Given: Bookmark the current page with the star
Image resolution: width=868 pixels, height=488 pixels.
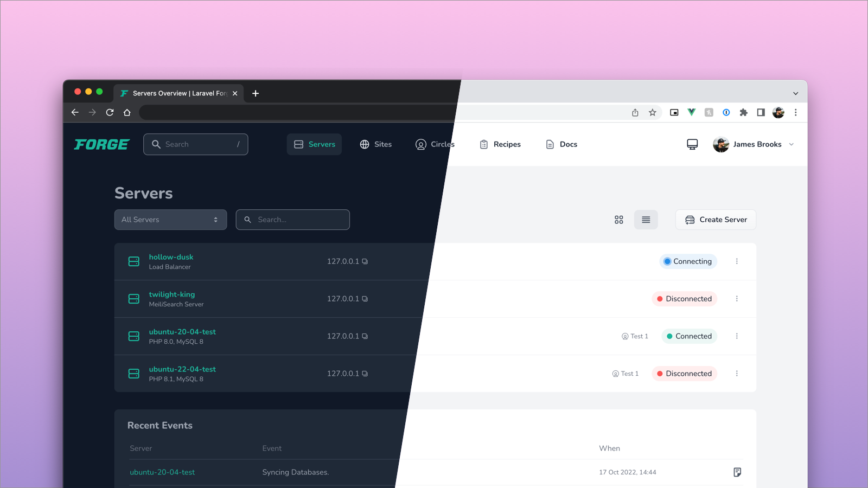Looking at the screenshot, I should pos(652,112).
